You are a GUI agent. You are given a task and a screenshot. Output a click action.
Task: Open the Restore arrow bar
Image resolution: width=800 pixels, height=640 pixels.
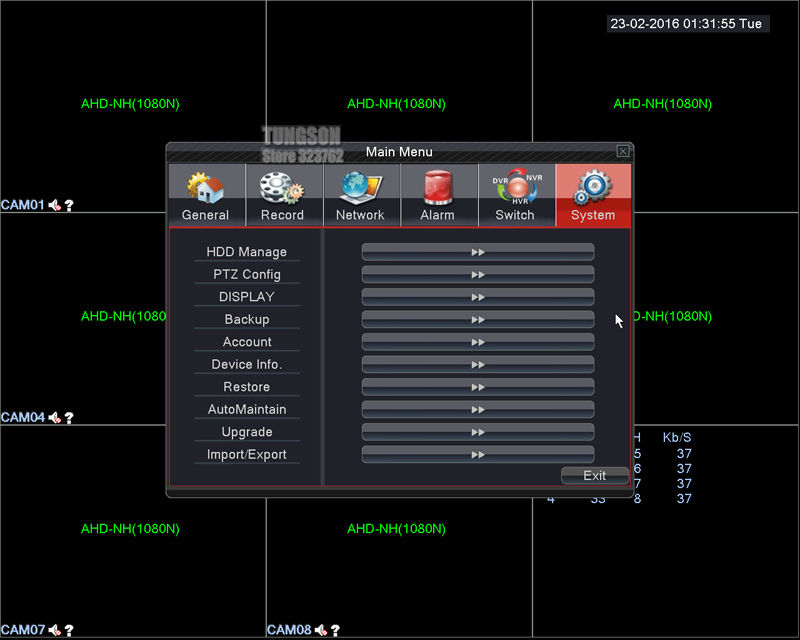click(x=478, y=387)
